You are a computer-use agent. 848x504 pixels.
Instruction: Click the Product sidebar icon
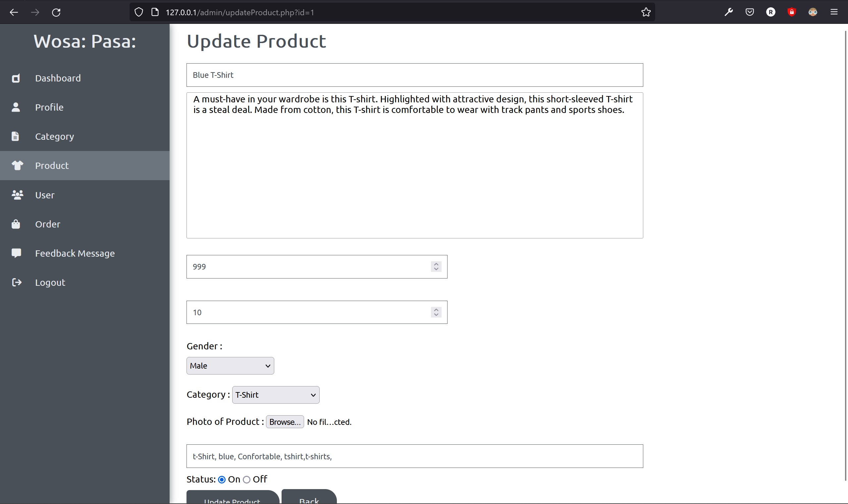tap(16, 165)
